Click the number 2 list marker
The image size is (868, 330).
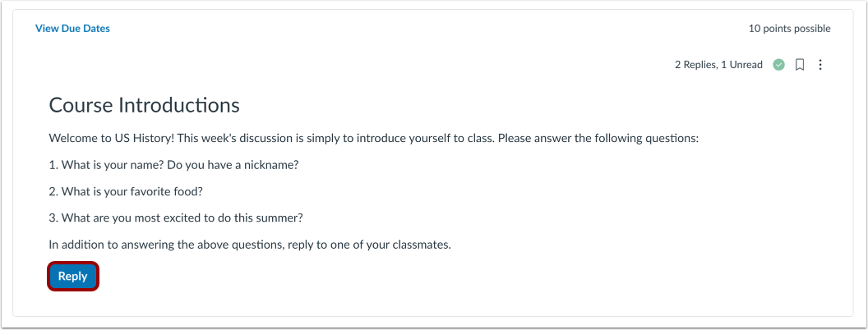coord(53,191)
